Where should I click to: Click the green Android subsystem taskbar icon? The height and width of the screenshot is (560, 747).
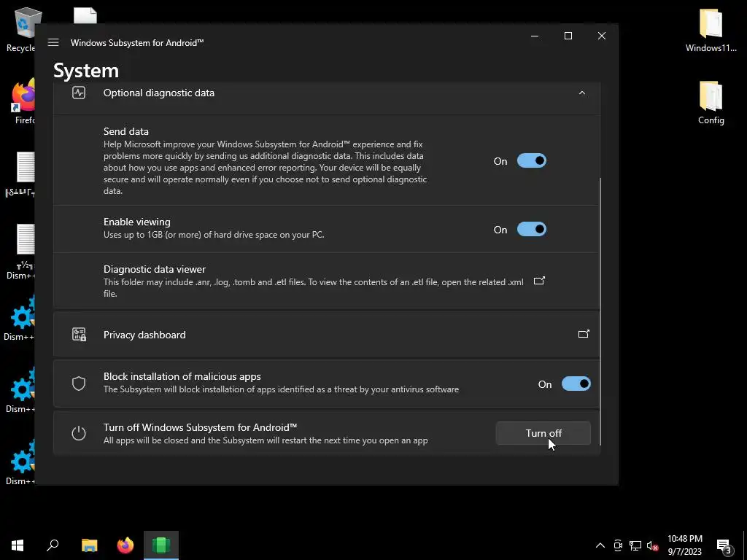(161, 545)
